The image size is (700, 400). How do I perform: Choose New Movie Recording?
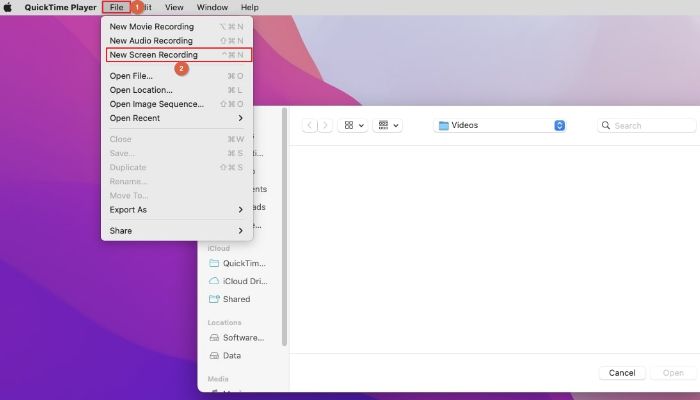177,26
